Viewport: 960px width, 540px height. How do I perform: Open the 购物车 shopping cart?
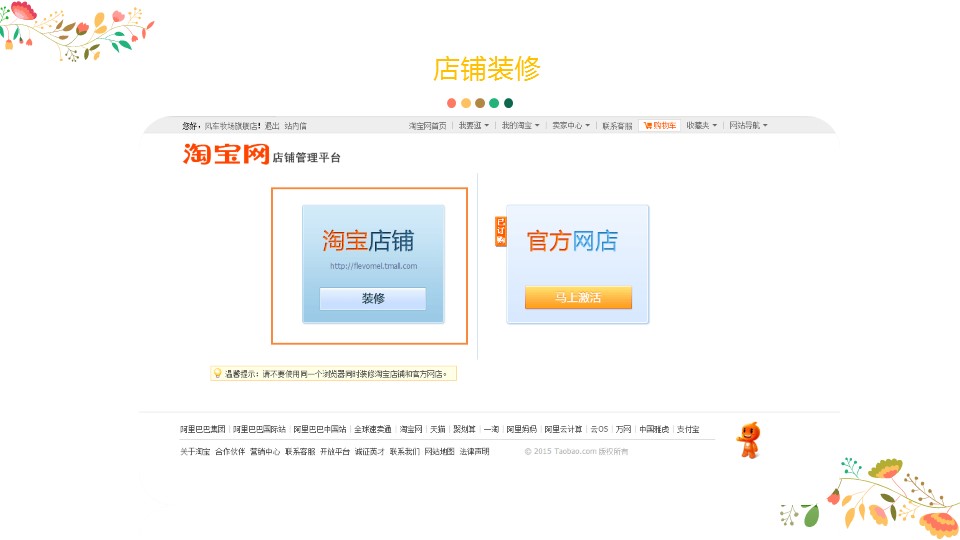[x=659, y=126]
